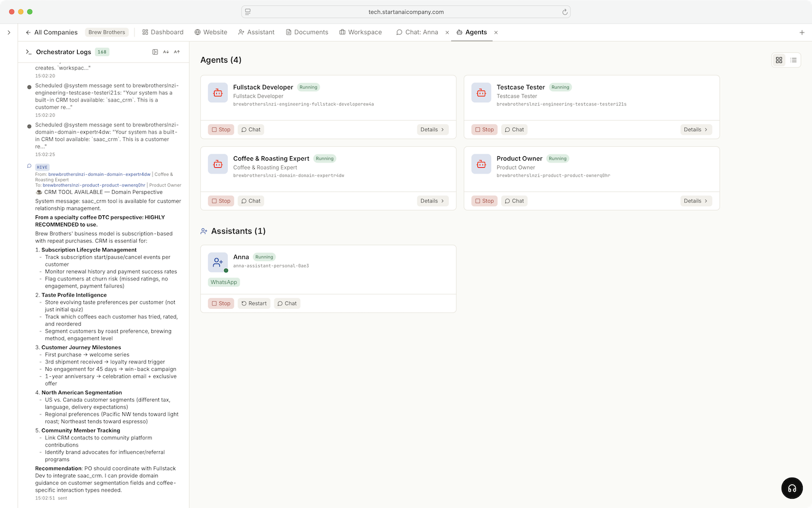
Task: Click the Testcase Tester robot icon
Action: pyautogui.click(x=481, y=93)
